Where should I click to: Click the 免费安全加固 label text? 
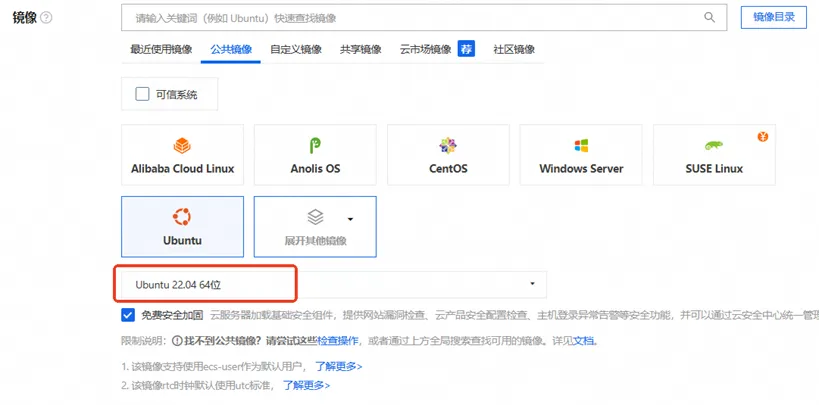172,315
